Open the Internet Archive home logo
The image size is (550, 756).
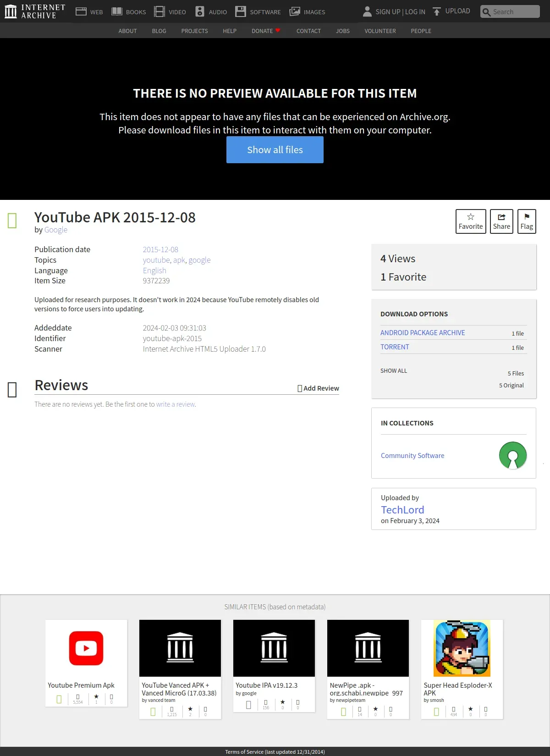[x=35, y=11]
